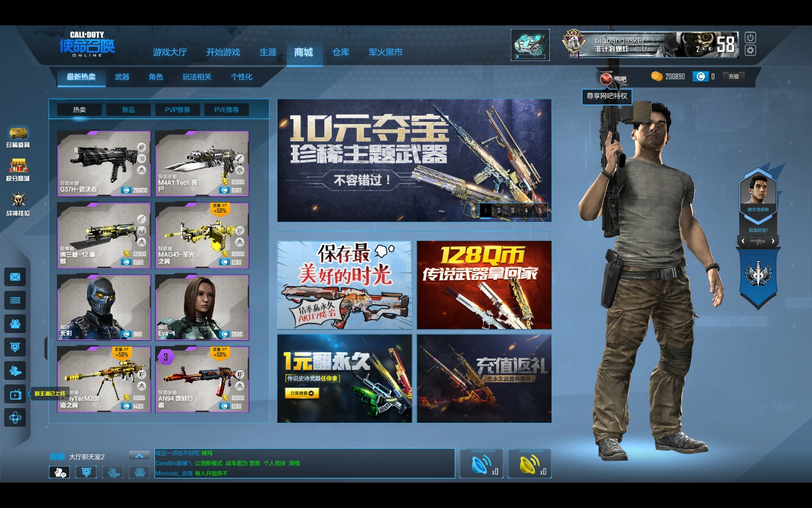The width and height of the screenshot is (812, 508).
Task: Click the blue C-point currency icon
Action: (700, 76)
